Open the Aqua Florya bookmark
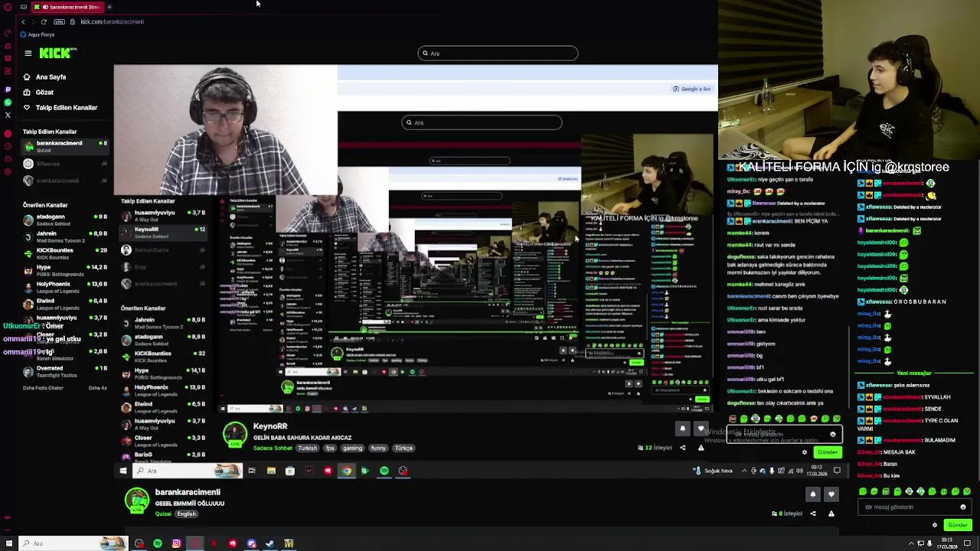980x551 pixels. coord(38,34)
